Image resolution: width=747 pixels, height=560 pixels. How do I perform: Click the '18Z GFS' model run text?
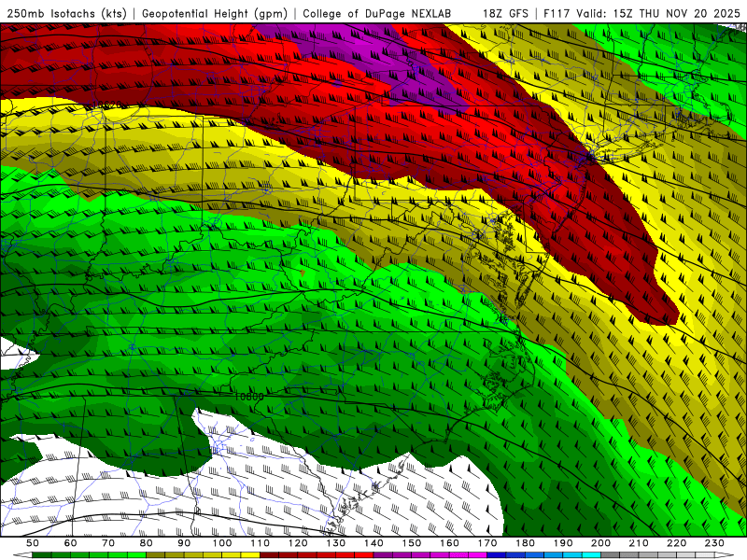tap(505, 13)
